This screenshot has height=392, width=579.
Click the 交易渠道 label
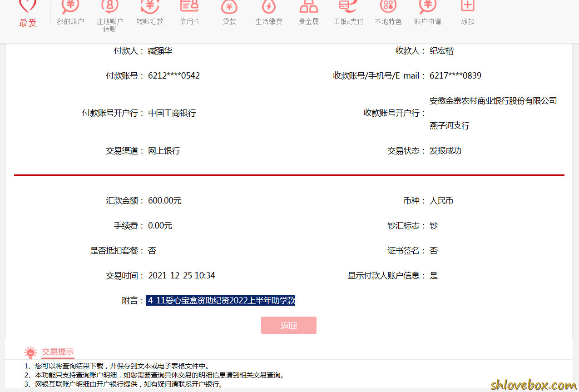click(125, 151)
